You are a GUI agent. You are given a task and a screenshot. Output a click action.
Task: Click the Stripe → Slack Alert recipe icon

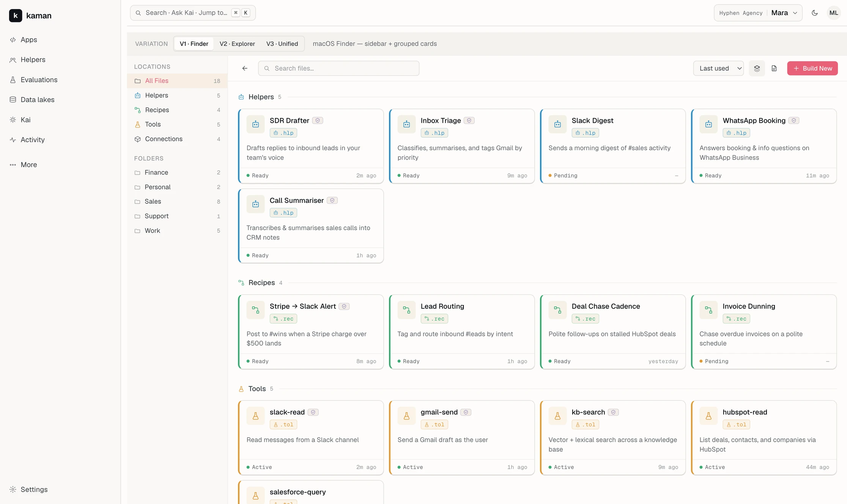click(255, 310)
